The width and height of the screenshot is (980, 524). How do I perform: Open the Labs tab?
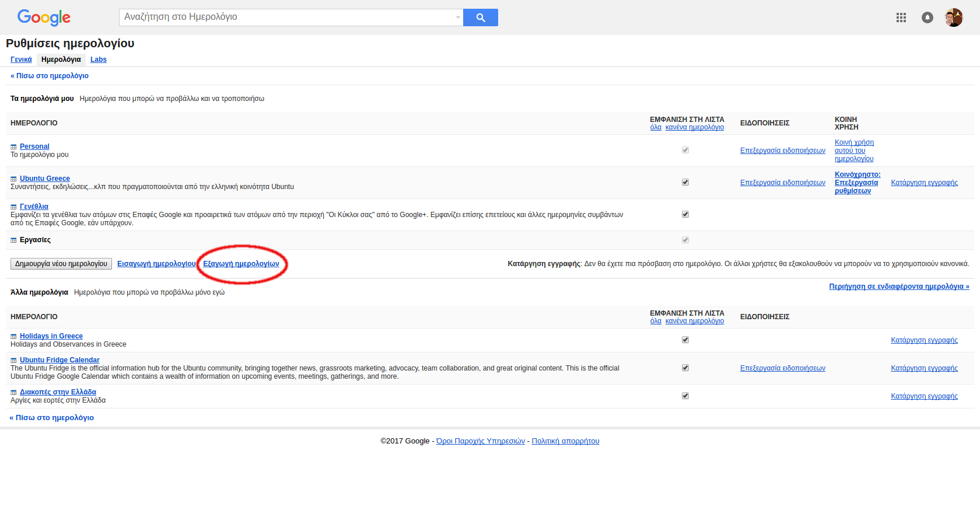(x=99, y=60)
